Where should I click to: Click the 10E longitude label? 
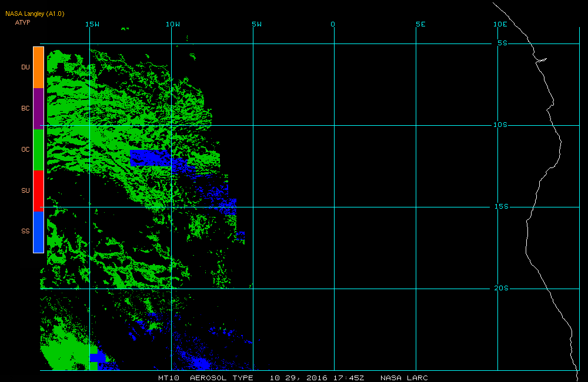[500, 24]
